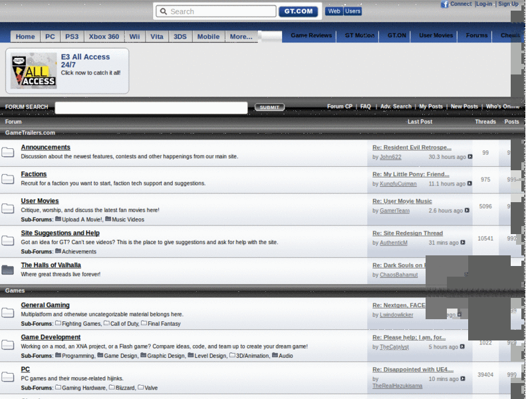Image resolution: width=532 pixels, height=399 pixels.
Task: Open GT Motion in the nav bar
Action: [x=360, y=35]
